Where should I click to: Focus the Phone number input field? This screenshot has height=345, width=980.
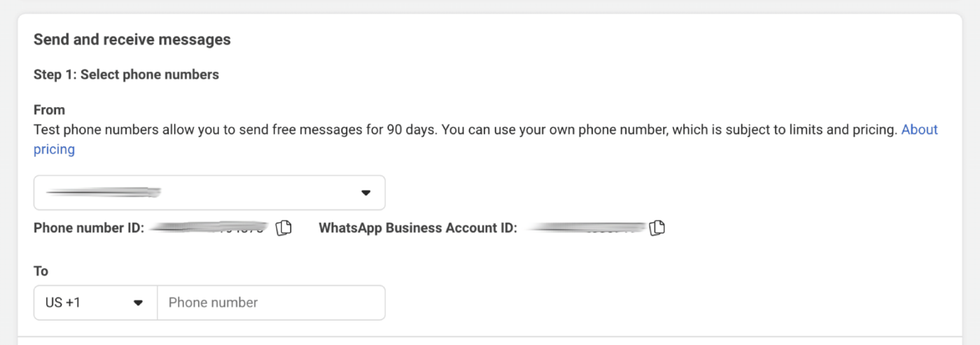tap(272, 303)
